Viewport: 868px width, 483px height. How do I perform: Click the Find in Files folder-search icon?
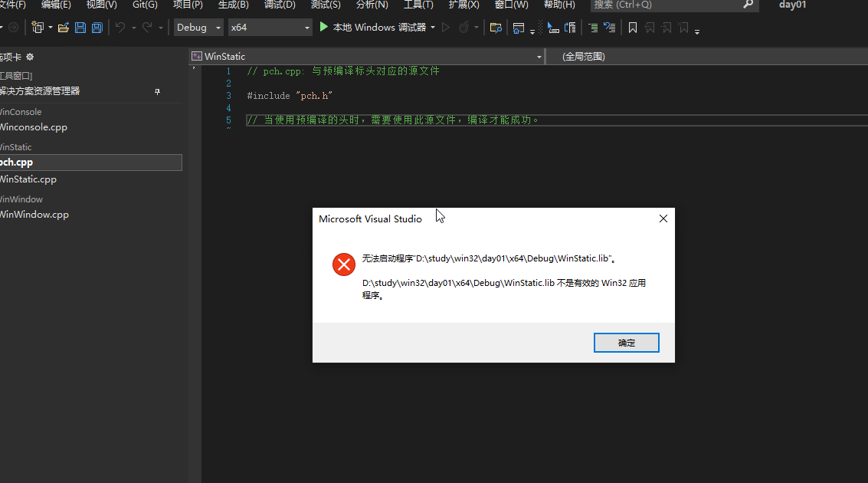pyautogui.click(x=496, y=28)
